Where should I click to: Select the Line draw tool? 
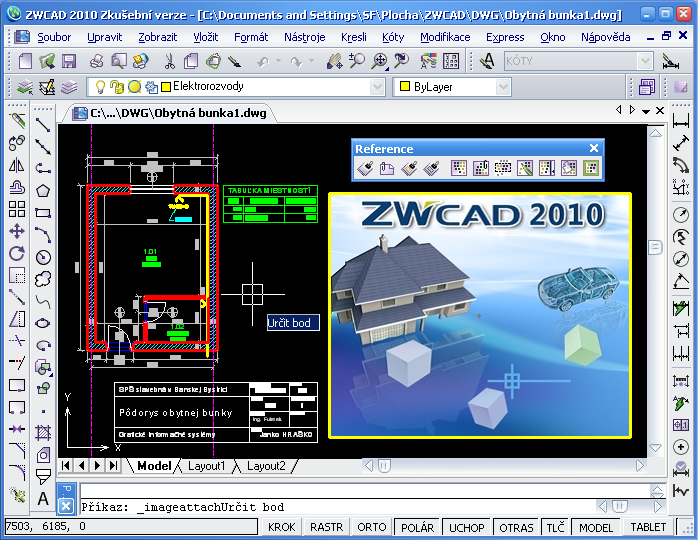(43, 123)
